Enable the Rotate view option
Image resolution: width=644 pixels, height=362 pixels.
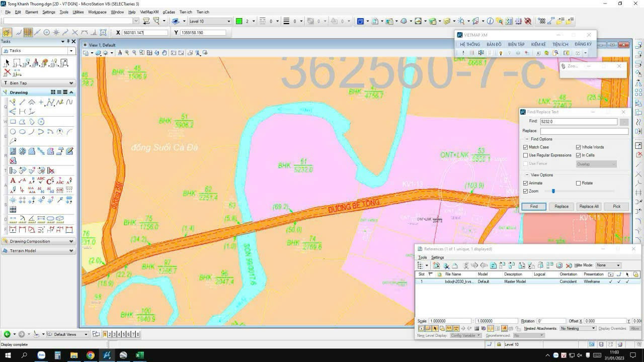(579, 183)
